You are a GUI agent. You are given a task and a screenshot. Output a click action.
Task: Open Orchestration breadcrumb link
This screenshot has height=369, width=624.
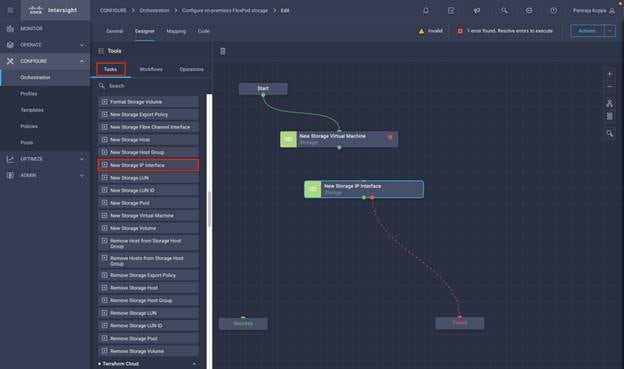pyautogui.click(x=154, y=11)
